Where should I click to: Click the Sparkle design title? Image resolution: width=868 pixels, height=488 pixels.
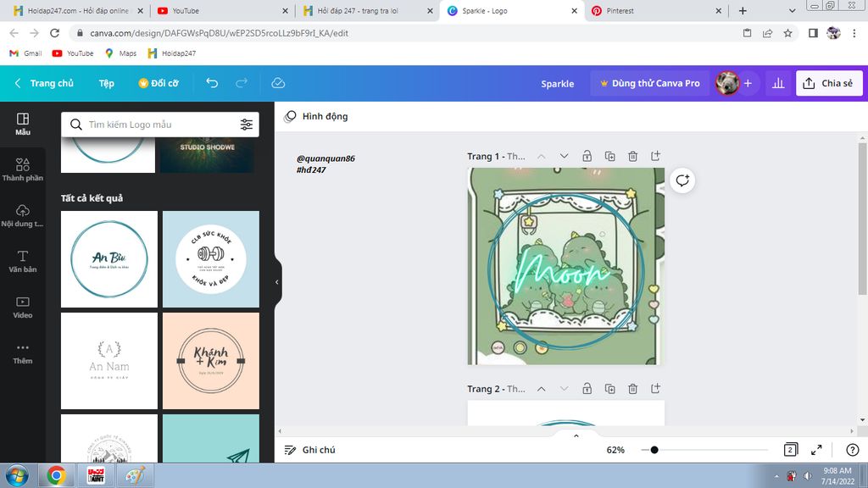[558, 84]
